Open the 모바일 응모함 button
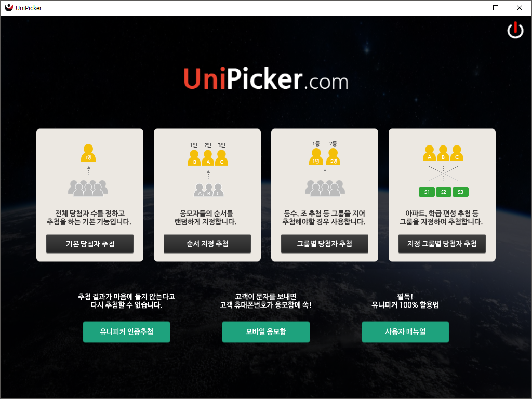The width and height of the screenshot is (532, 399). [x=266, y=332]
